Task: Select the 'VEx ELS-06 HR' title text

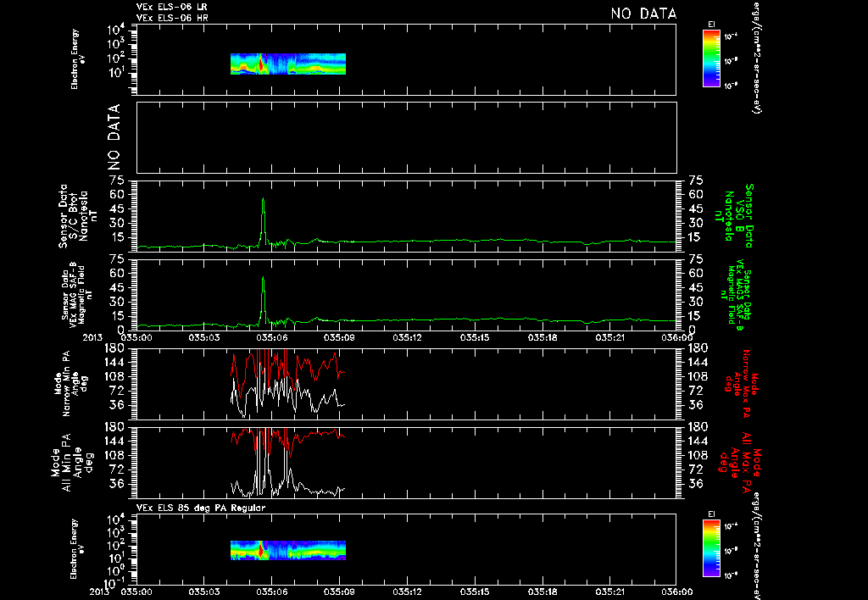Action: coord(171,18)
